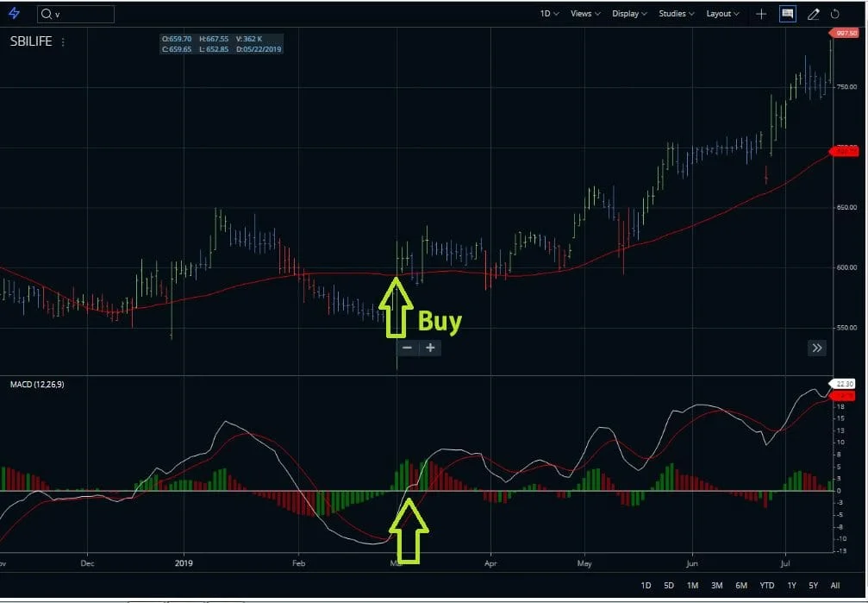868x603 pixels.
Task: Click the refresh/reset icon in the toolbar
Action: (x=835, y=14)
